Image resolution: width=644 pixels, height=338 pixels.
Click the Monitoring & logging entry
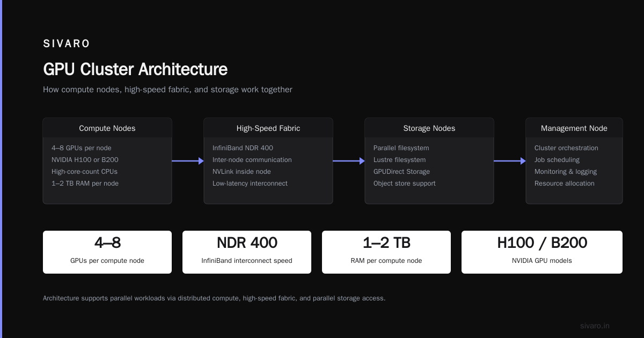pos(566,172)
